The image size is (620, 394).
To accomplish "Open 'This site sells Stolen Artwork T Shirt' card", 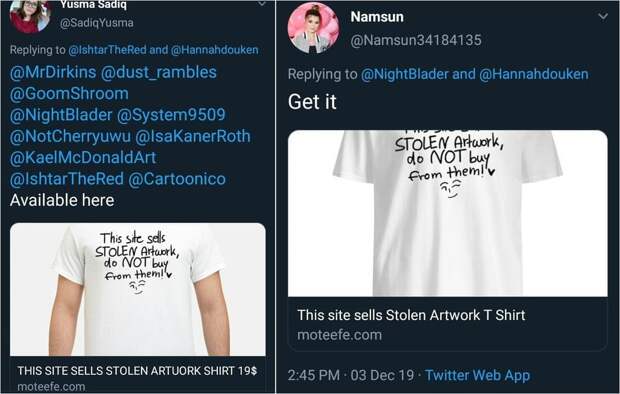I will click(x=448, y=324).
